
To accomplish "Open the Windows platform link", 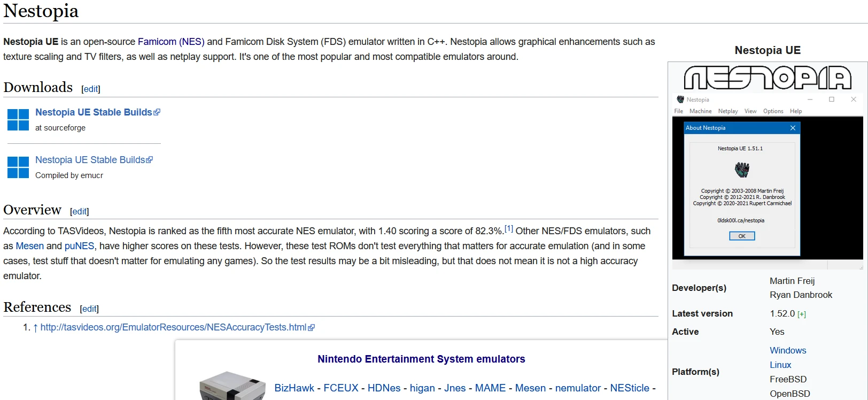I will (788, 350).
